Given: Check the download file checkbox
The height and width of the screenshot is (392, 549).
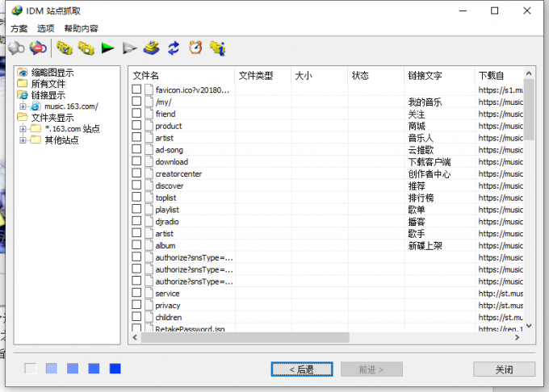Looking at the screenshot, I should [x=136, y=161].
